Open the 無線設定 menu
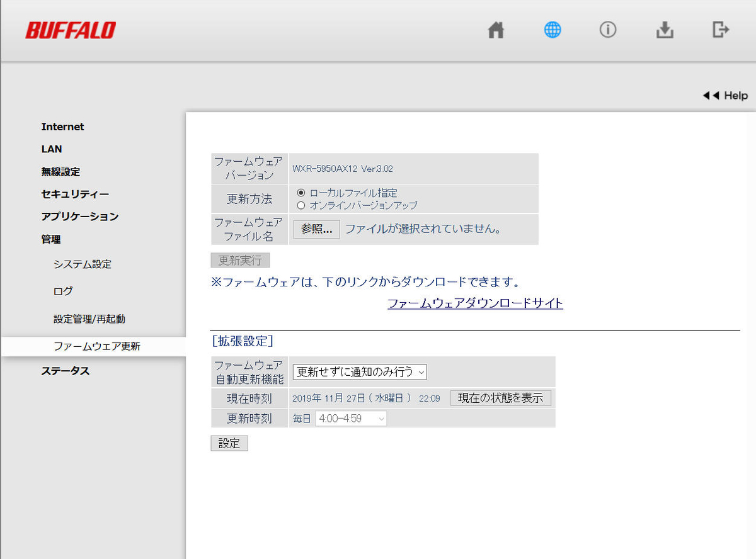 coord(60,172)
